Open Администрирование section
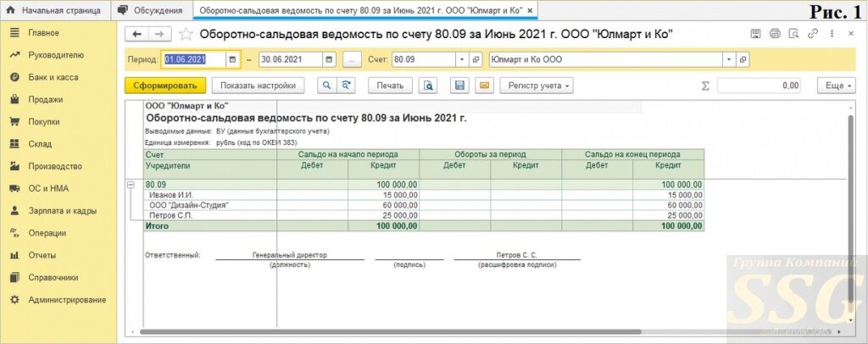This screenshot has height=344, width=868. click(58, 300)
